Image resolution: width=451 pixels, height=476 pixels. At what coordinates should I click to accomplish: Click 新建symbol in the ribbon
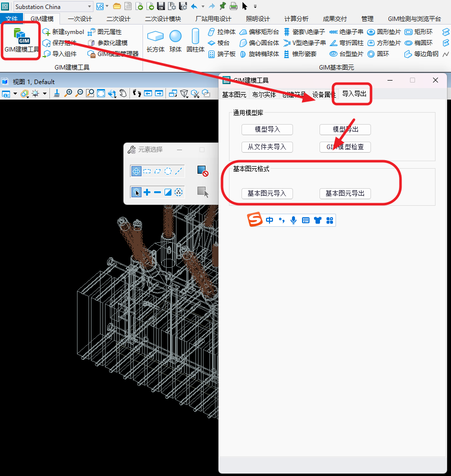click(x=63, y=32)
